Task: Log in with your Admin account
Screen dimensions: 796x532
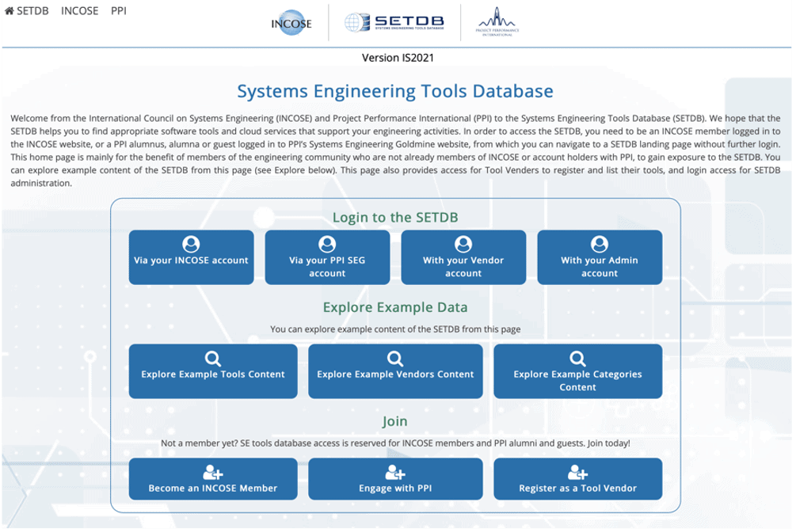Action: [x=599, y=257]
